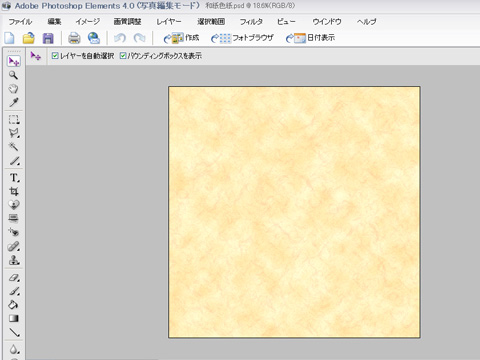Select the Magnetic Lasso tool
The width and height of the screenshot is (480, 360).
click(14, 133)
